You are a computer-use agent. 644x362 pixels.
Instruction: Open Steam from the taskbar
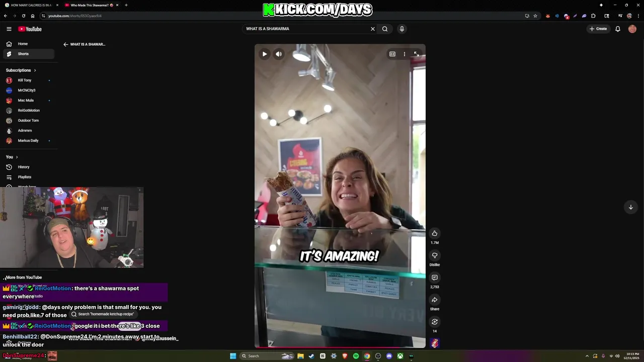click(x=311, y=356)
